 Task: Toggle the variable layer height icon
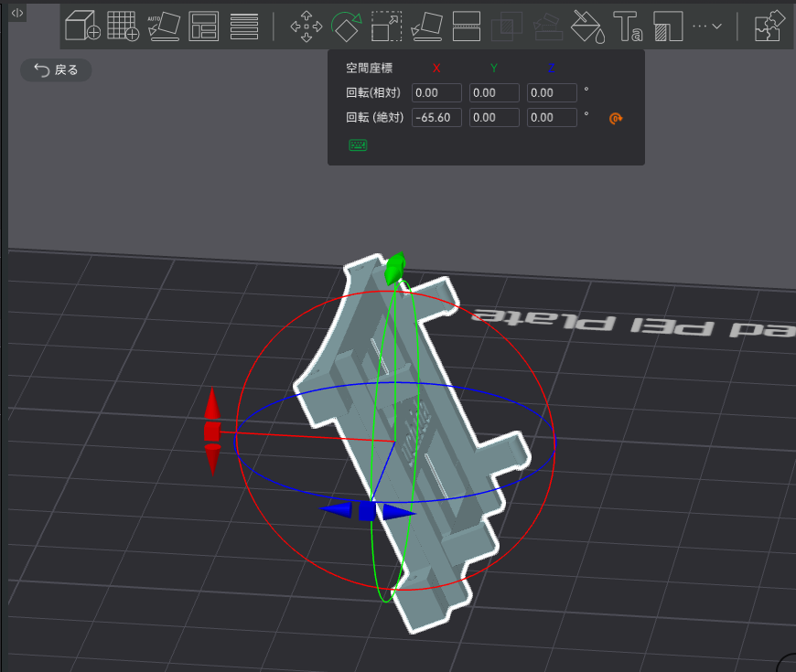(x=243, y=26)
